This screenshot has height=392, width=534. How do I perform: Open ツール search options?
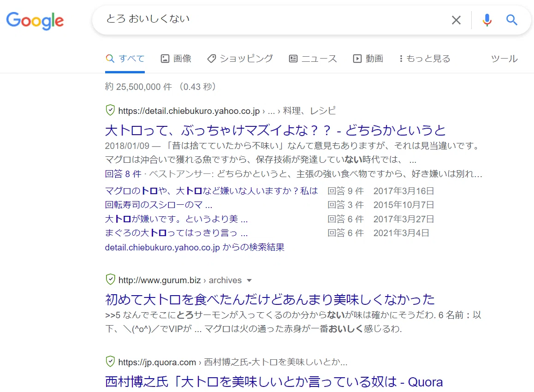coord(504,59)
